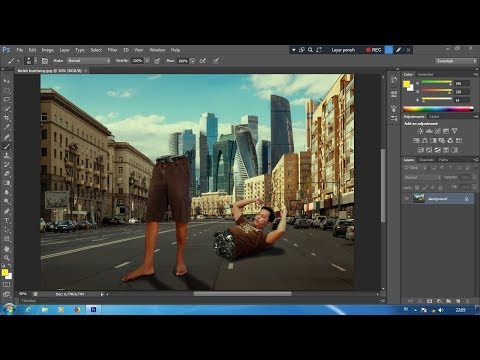The height and width of the screenshot is (360, 480).
Task: Open the Image menu
Action: coord(47,50)
